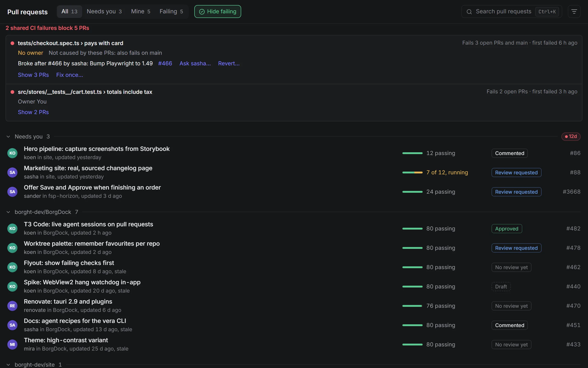Open PR titled Flyout: show failing checks first
The image size is (588, 368).
69,263
